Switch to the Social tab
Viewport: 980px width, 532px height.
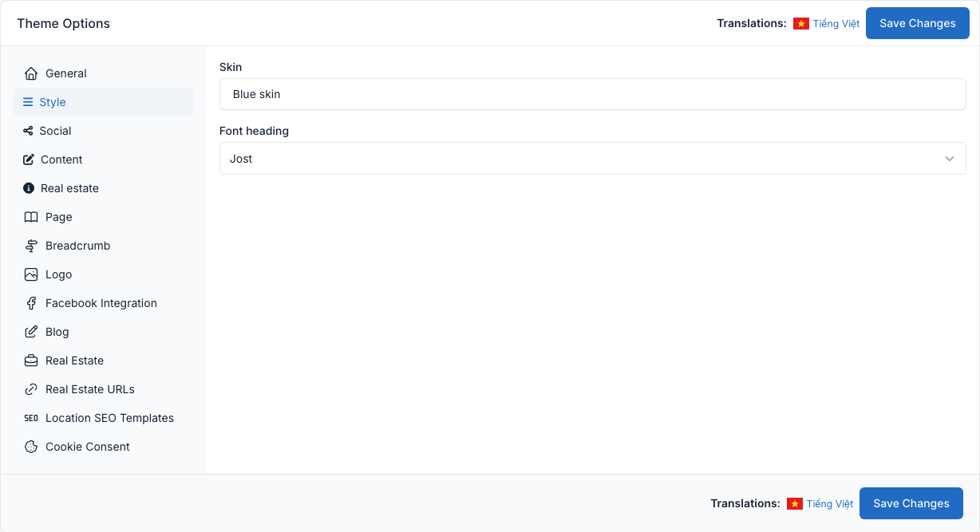point(104,131)
